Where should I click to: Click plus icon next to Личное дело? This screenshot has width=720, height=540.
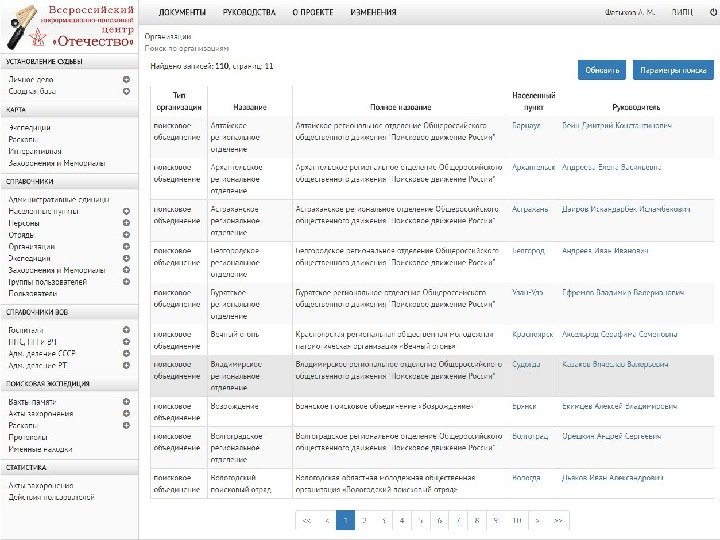coord(126,78)
